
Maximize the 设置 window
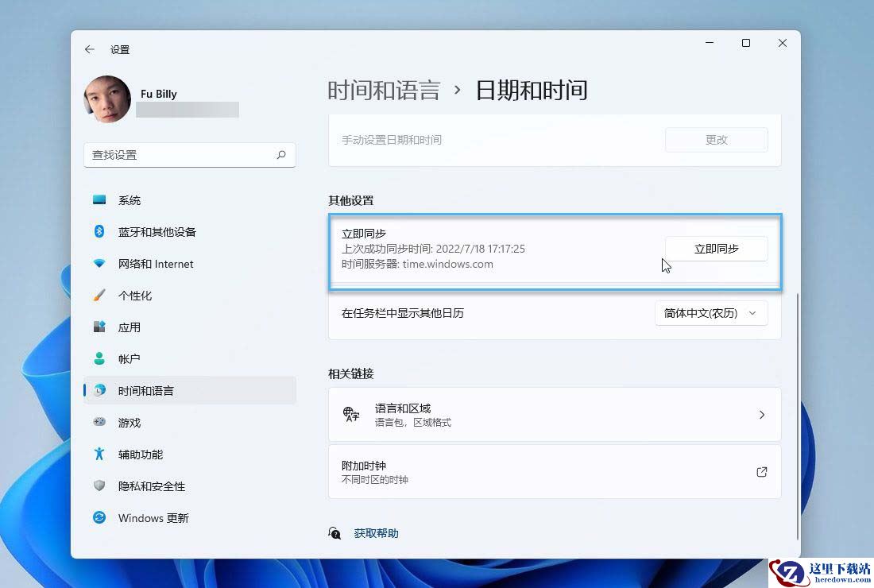(746, 43)
